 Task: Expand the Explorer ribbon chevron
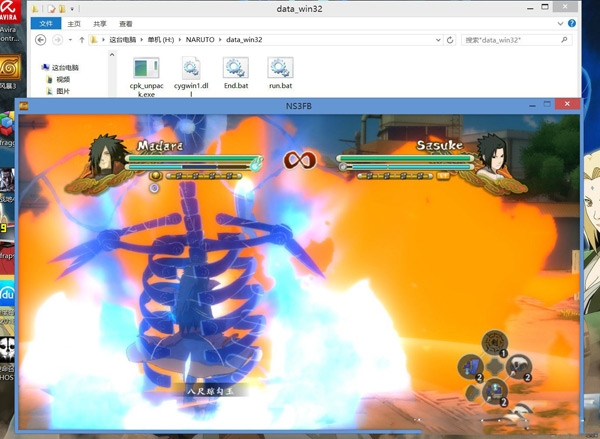click(x=560, y=23)
